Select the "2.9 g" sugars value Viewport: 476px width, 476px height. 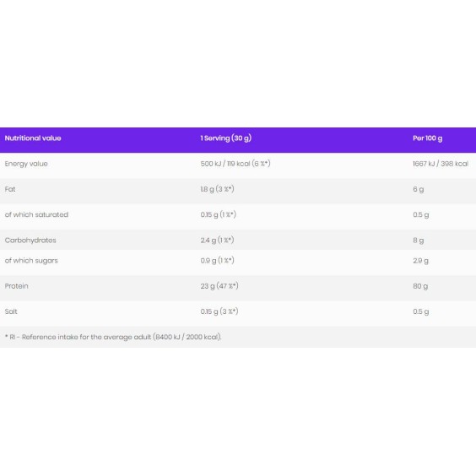(x=420, y=261)
